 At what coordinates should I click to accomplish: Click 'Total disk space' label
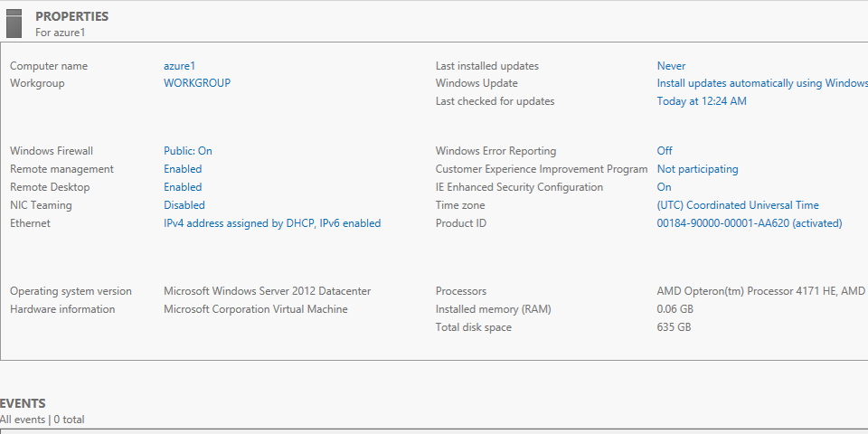[x=473, y=327]
